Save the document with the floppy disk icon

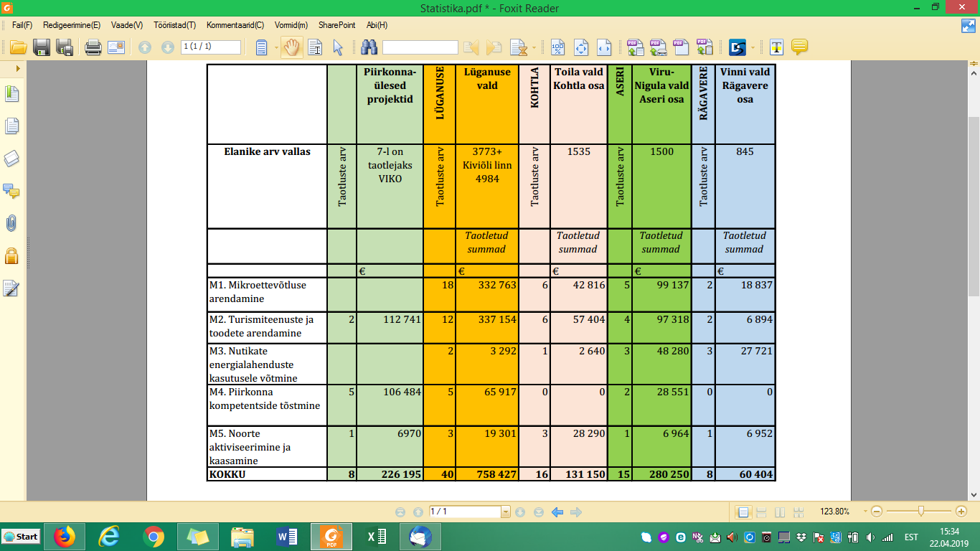point(42,47)
